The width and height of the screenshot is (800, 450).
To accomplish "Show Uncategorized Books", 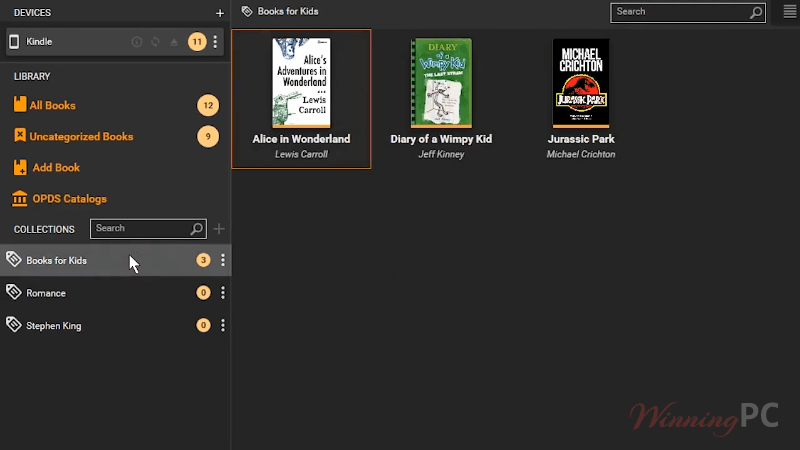I will (x=81, y=137).
